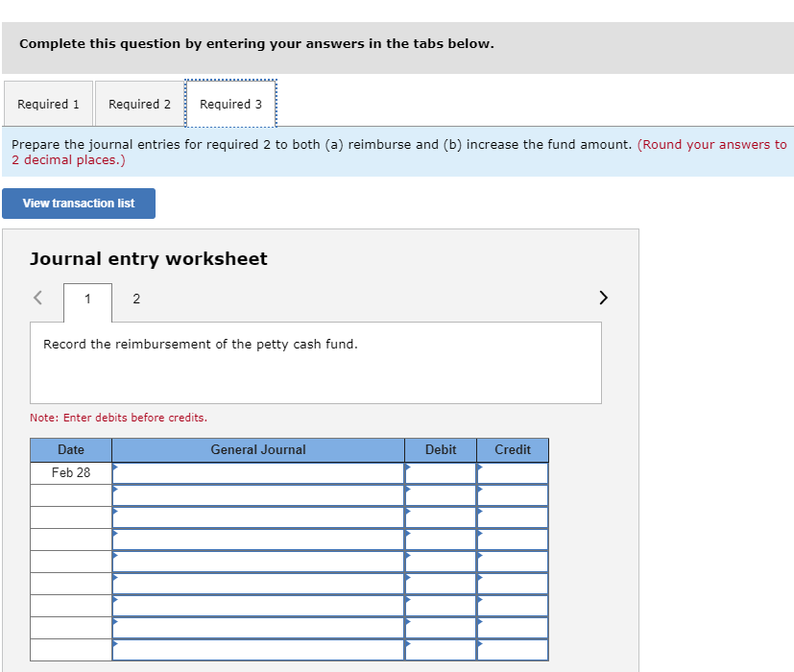The width and height of the screenshot is (794, 672).
Task: Click the Credit column header
Action: pyautogui.click(x=512, y=449)
